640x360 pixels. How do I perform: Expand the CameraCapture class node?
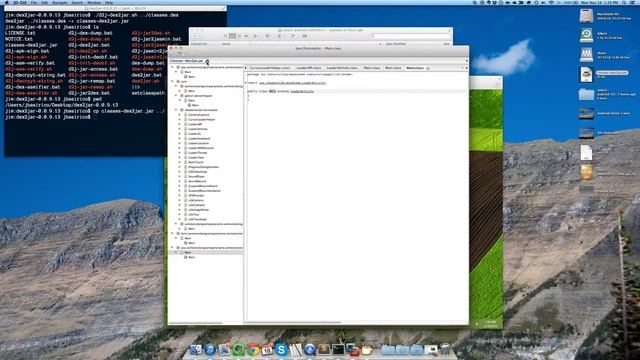180,115
